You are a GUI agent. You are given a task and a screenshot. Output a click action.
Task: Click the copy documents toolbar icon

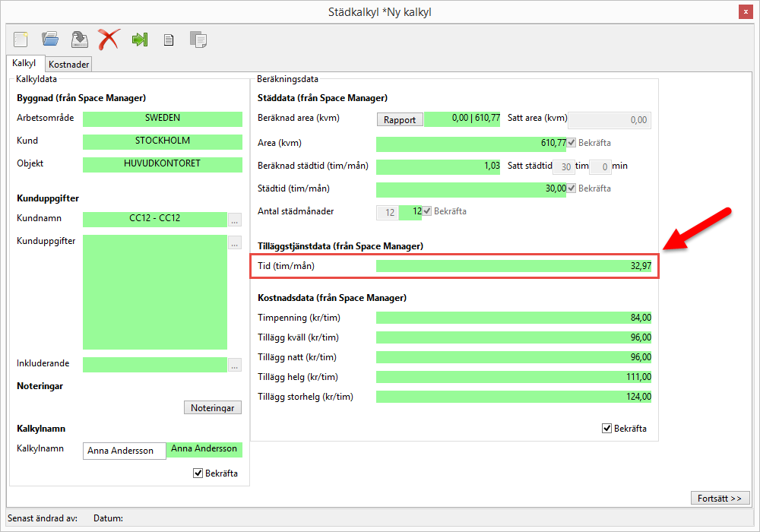tap(198, 40)
